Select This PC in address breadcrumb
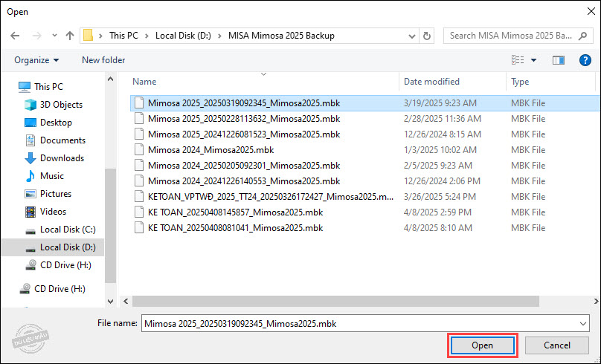601x364 pixels. [123, 36]
